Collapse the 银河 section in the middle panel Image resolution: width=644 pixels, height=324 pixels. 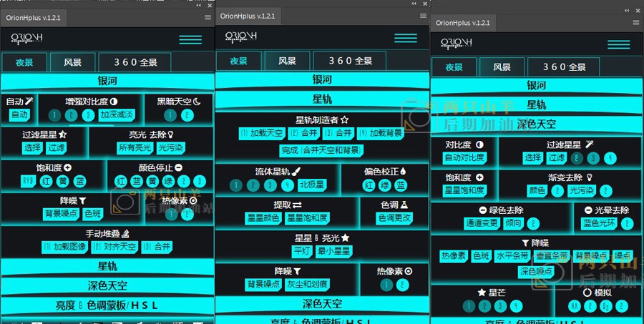[x=322, y=80]
